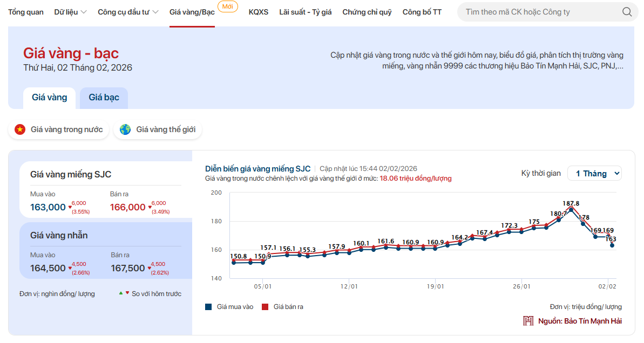Screen dimensions: 644x343
Task: Toggle the Giá bán ra legend series
Action: (x=282, y=307)
